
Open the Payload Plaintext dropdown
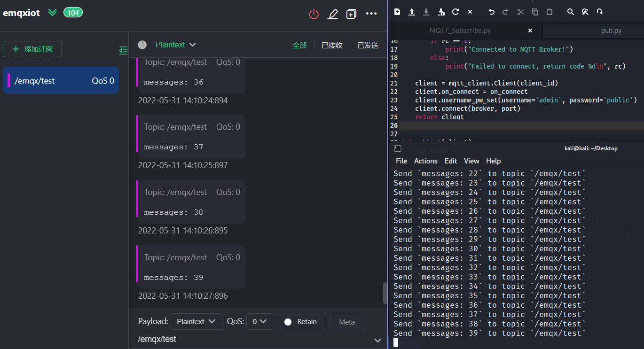196,322
